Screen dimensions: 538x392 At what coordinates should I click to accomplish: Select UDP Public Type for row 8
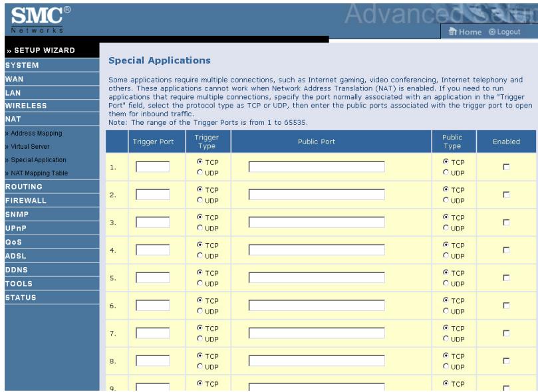tap(446, 367)
